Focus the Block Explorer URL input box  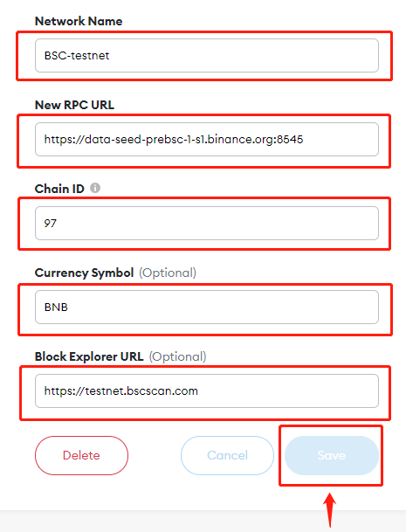207,390
